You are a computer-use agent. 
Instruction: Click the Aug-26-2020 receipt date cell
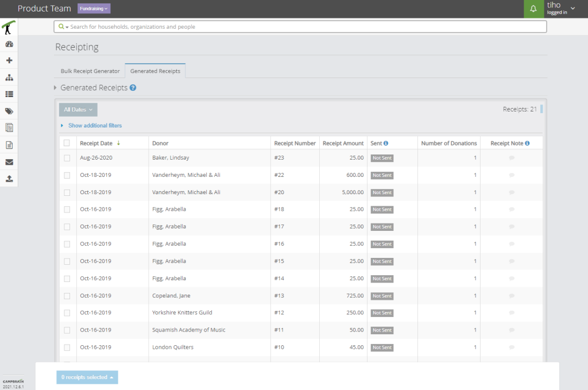(96, 158)
